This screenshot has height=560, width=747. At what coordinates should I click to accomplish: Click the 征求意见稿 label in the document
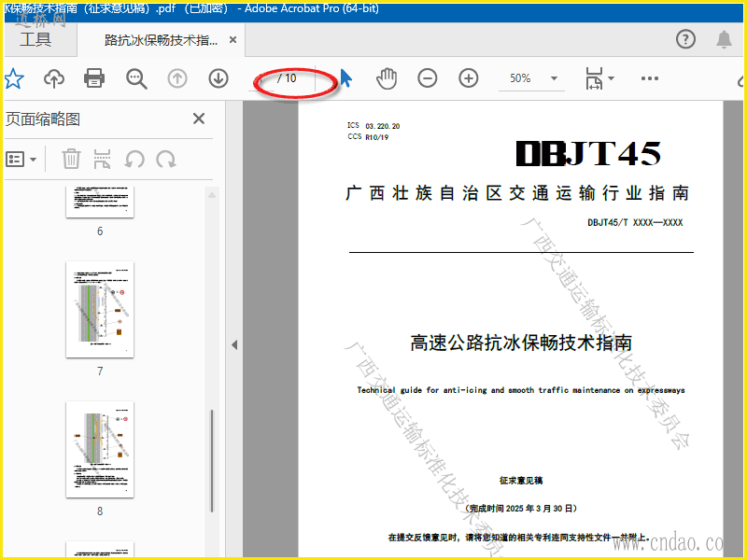tap(521, 481)
